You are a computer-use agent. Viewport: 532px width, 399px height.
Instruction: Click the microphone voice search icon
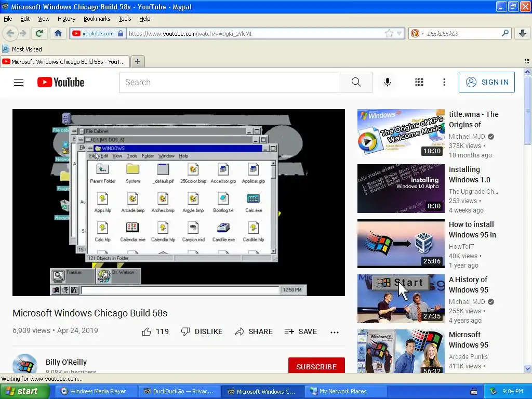tap(388, 82)
